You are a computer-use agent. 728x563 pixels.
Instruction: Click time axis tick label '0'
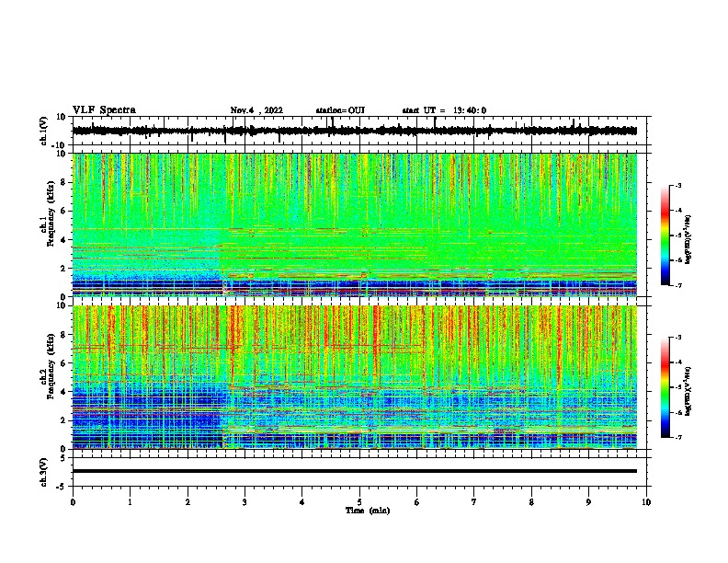coord(73,502)
